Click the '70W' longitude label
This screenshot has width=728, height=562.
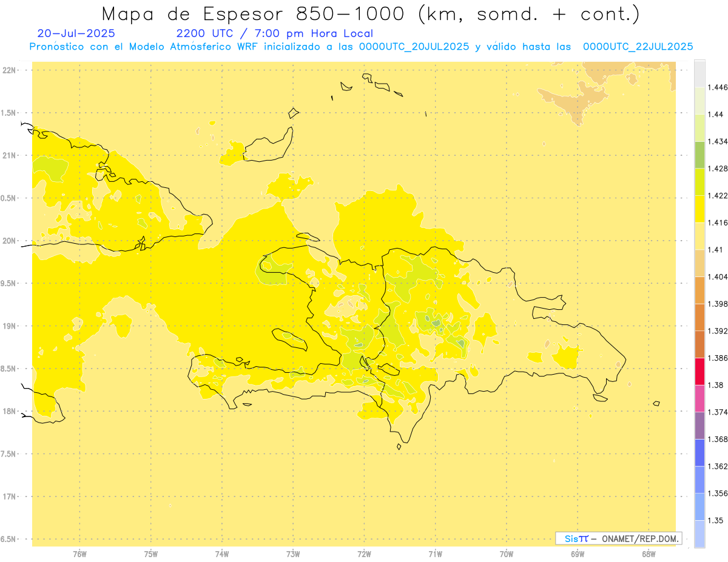tap(506, 554)
